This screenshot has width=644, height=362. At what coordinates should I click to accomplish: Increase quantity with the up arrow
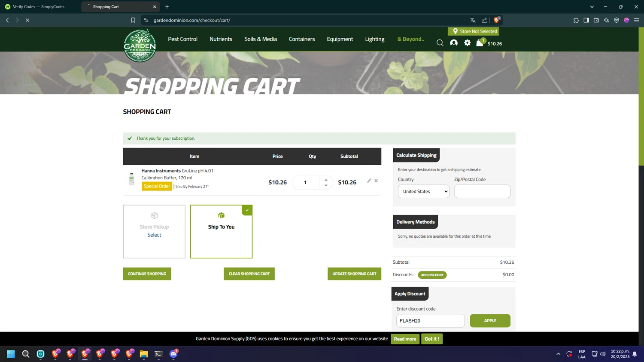[x=326, y=180]
